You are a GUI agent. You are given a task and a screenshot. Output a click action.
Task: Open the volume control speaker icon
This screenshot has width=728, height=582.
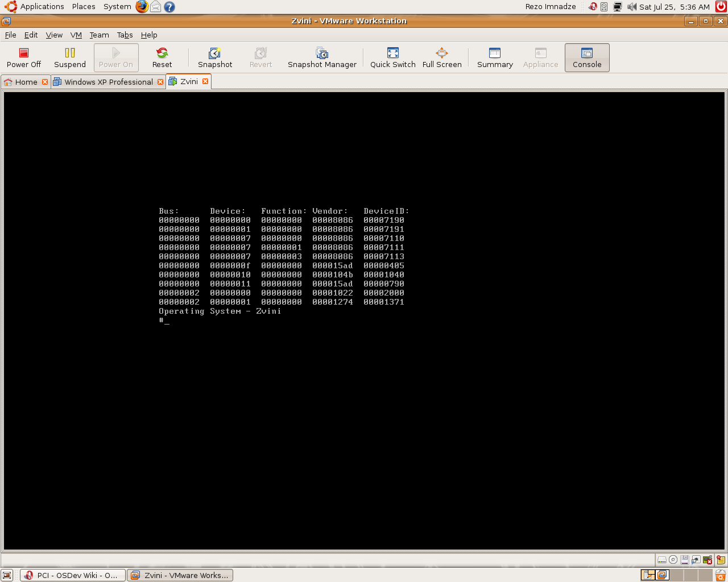coord(632,7)
